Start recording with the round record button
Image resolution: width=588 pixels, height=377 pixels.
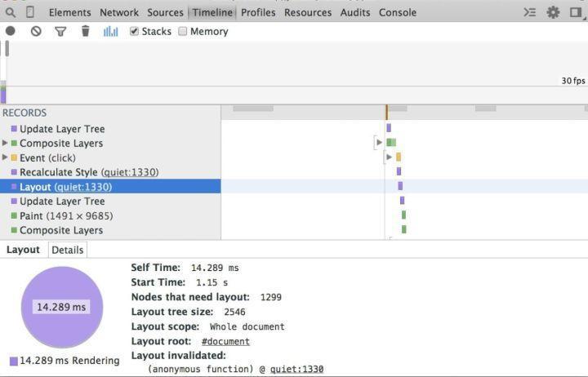coord(11,31)
